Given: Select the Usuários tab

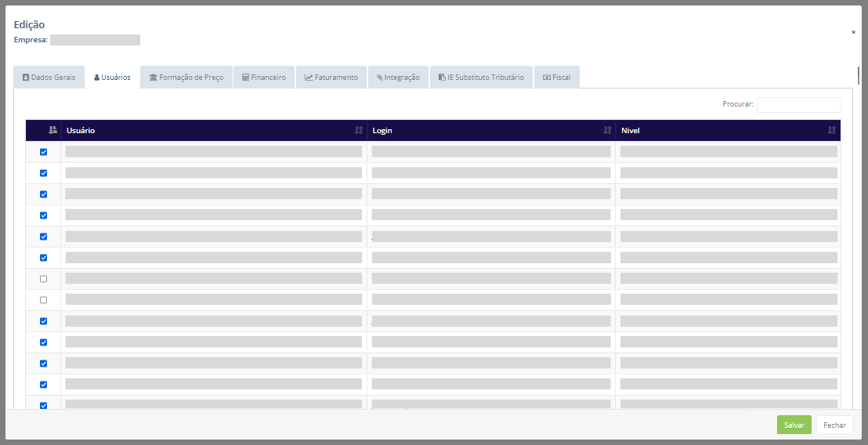Looking at the screenshot, I should 112,78.
